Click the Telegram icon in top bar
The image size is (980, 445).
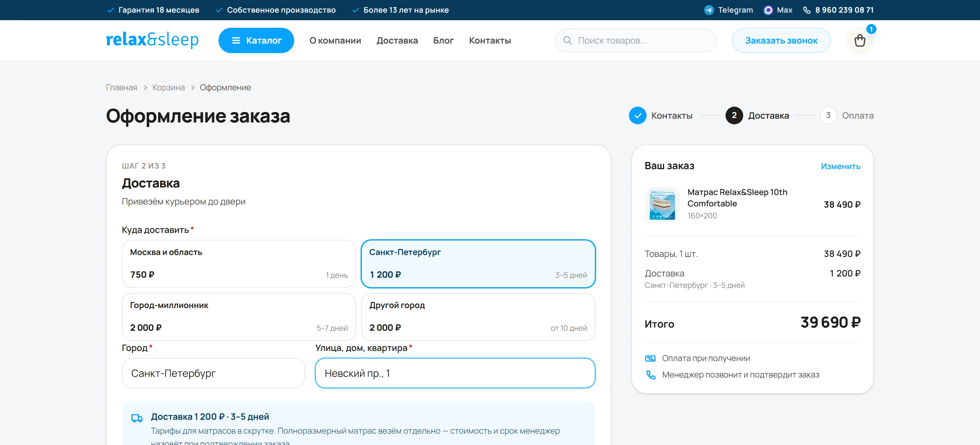(x=709, y=10)
